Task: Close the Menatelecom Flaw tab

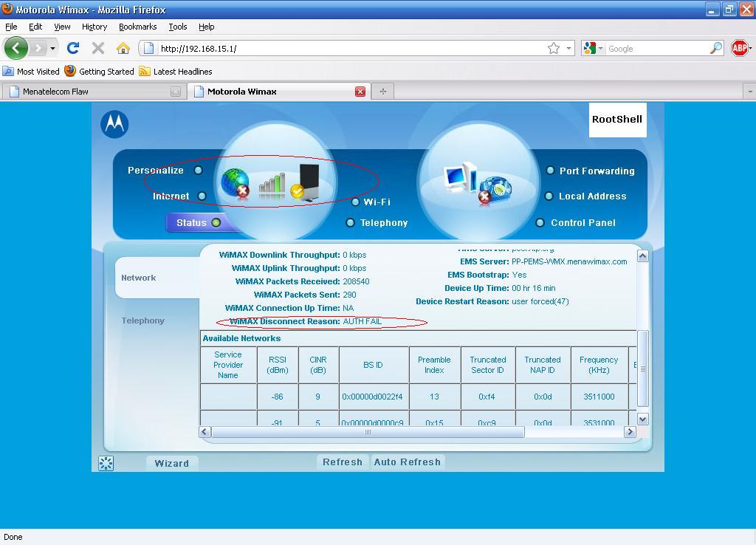Action: (176, 92)
